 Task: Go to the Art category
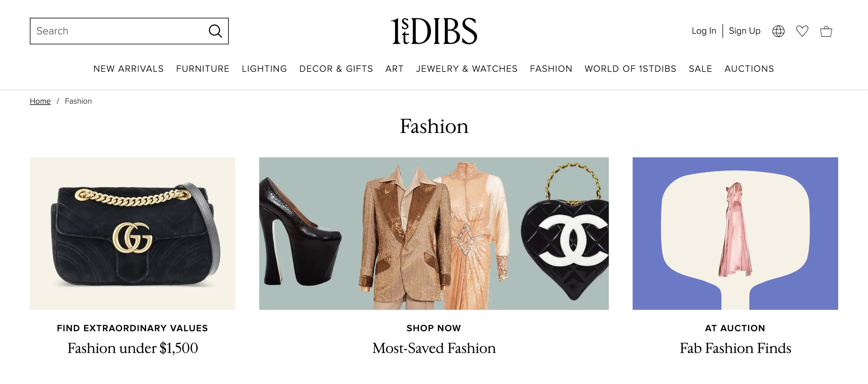394,69
